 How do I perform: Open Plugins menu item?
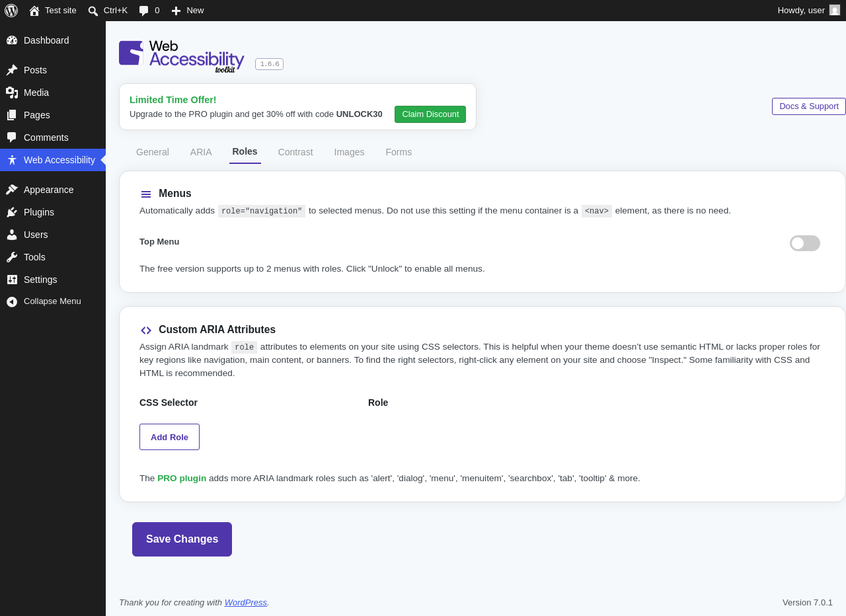53,212
